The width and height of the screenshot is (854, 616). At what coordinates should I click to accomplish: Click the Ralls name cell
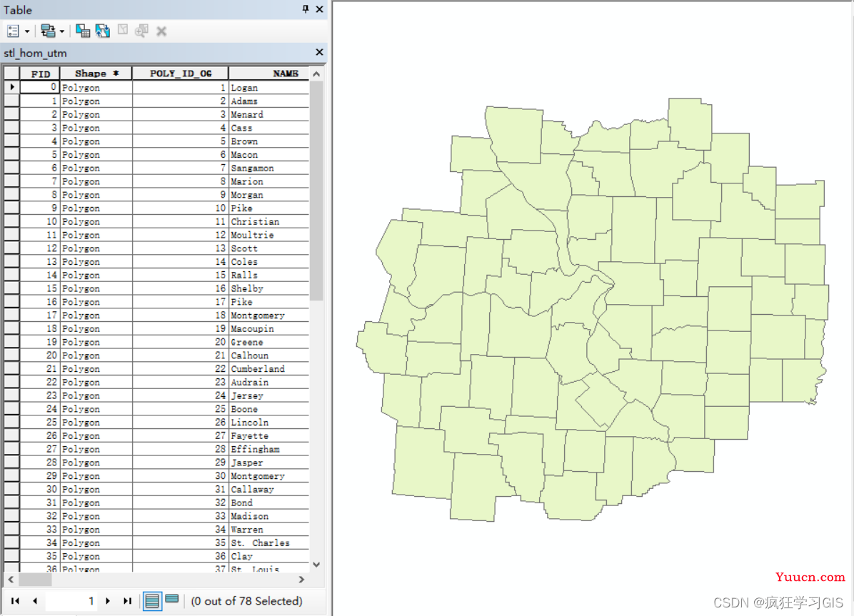268,275
